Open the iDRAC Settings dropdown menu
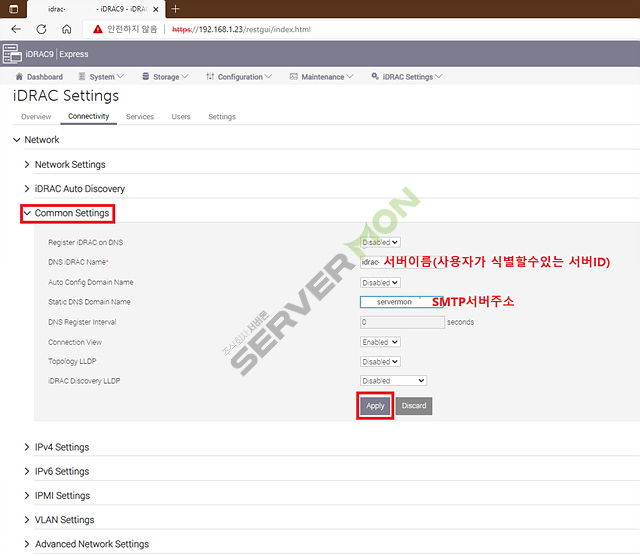 pyautogui.click(x=407, y=77)
